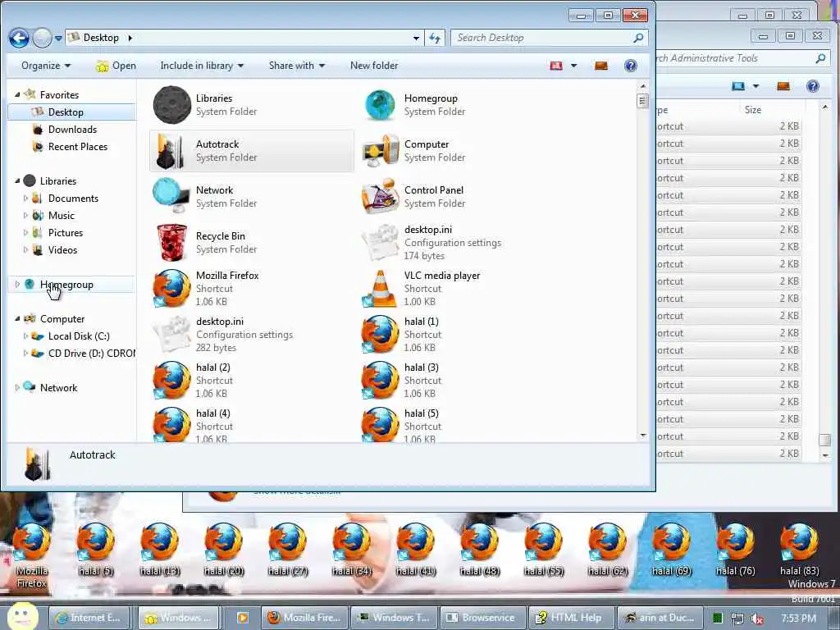
Task: Select the halal (1) shortcut icon
Action: 381,335
